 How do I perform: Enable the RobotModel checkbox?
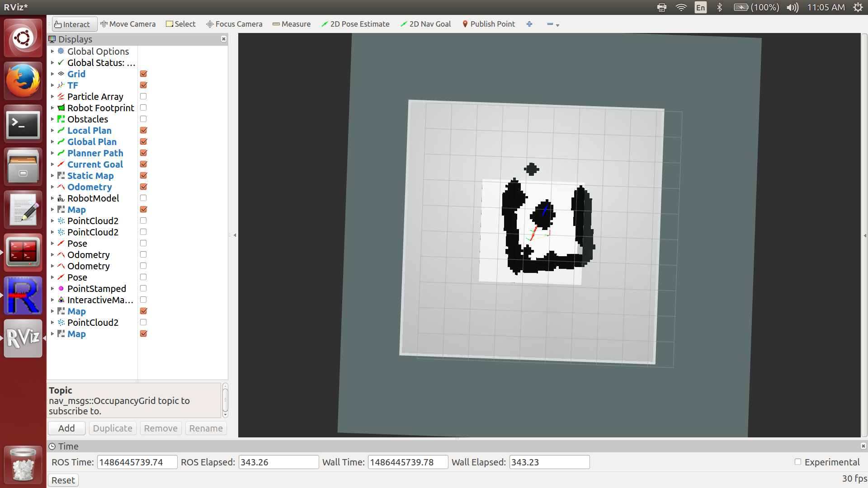143,198
